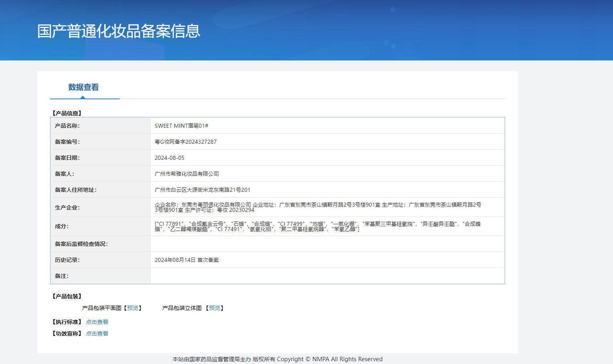Click the 备案日期 row label
The width and height of the screenshot is (613, 364).
coord(67,158)
